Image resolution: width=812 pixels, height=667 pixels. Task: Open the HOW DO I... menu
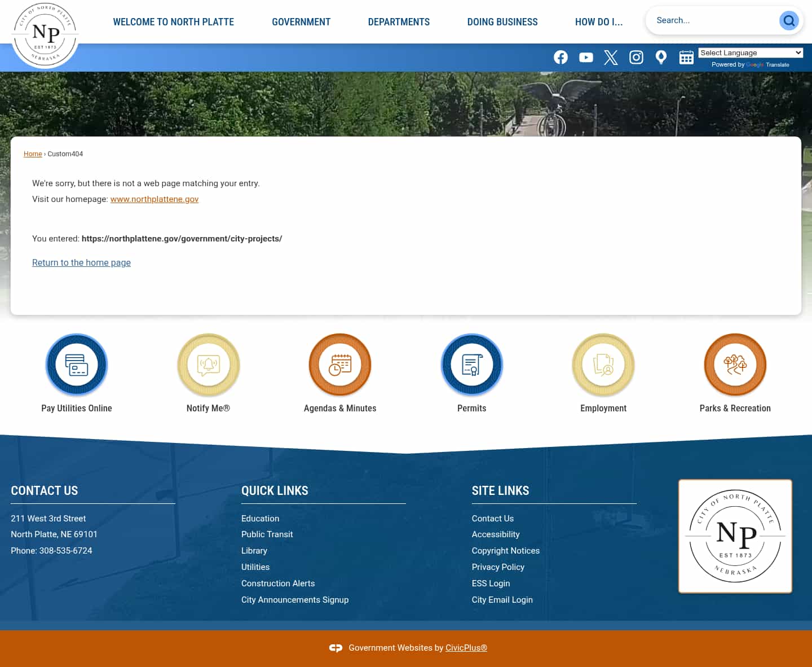coord(599,22)
